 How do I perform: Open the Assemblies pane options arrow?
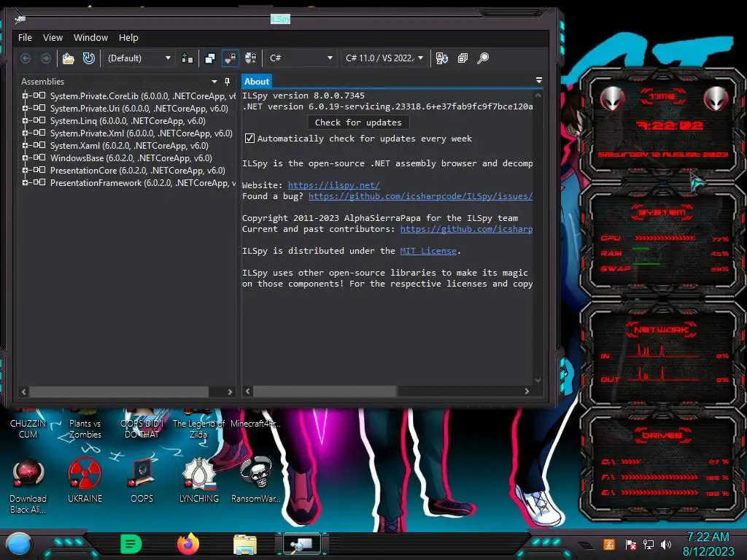214,82
